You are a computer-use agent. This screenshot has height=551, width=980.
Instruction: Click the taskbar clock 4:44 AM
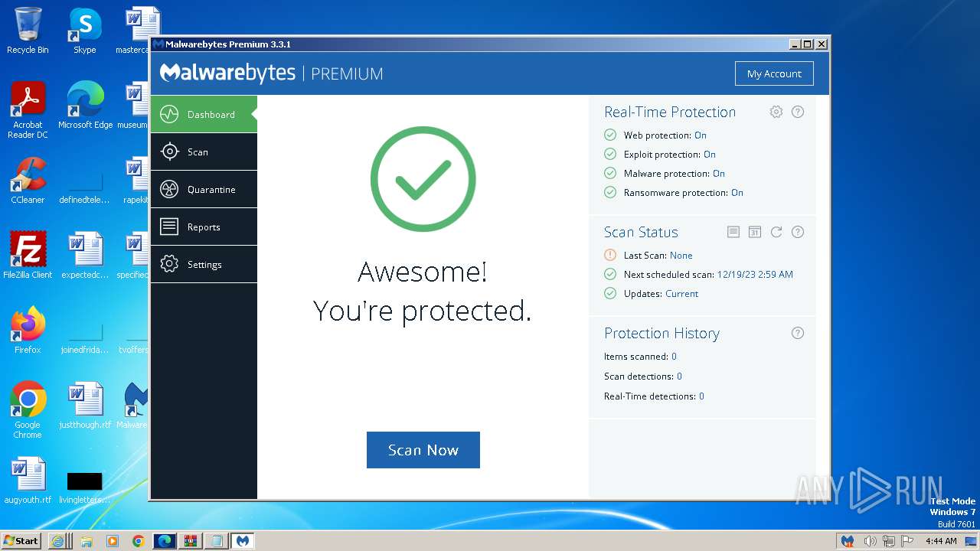(x=941, y=541)
